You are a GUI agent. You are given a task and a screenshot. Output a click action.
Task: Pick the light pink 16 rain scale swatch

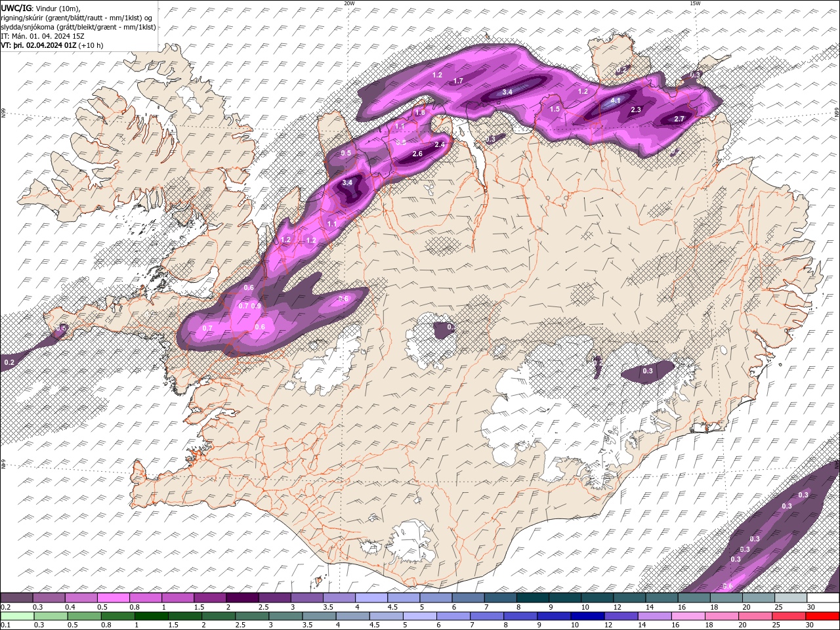687,616
